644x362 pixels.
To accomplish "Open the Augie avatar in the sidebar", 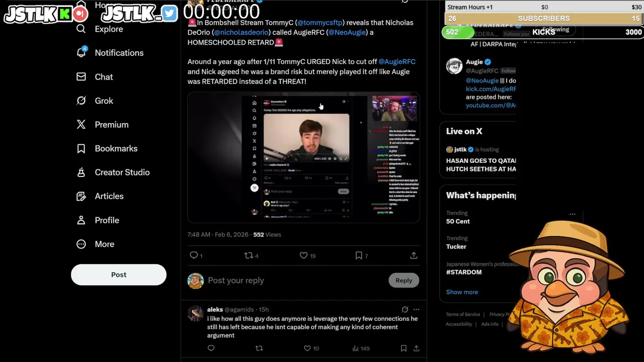I will pos(454,66).
